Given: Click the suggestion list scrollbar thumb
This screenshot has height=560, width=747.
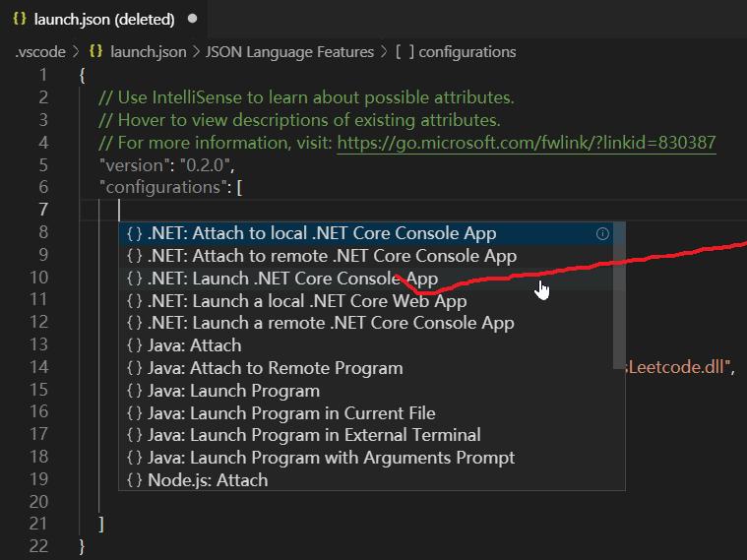Looking at the screenshot, I should coord(619,295).
